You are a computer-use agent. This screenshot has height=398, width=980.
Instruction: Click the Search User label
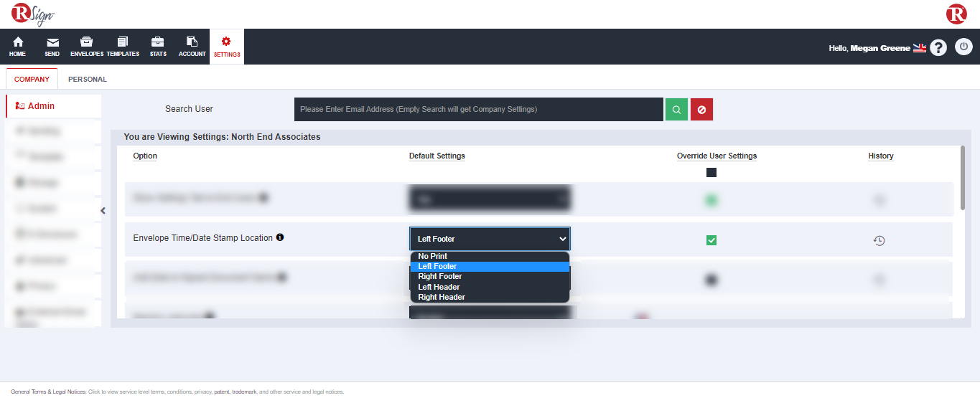pyautogui.click(x=189, y=109)
